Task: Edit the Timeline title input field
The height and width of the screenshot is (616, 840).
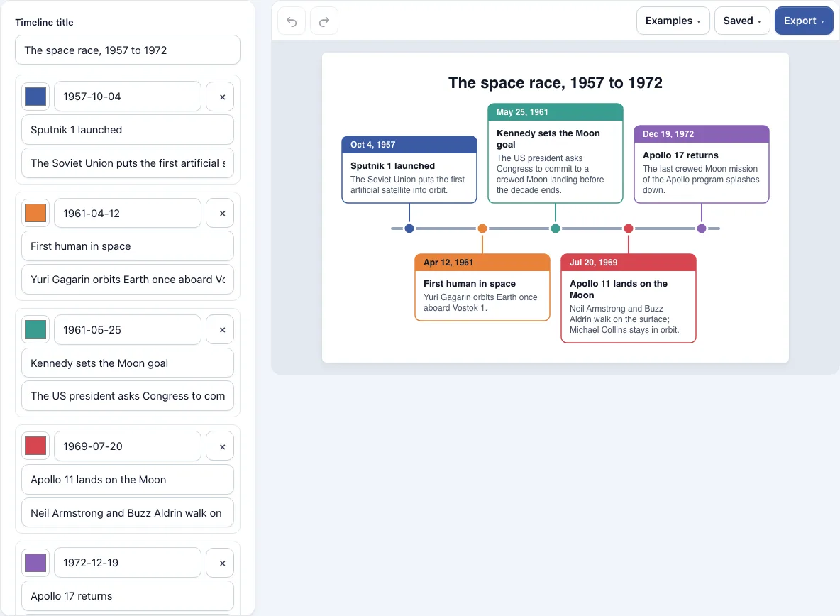Action: pyautogui.click(x=128, y=50)
